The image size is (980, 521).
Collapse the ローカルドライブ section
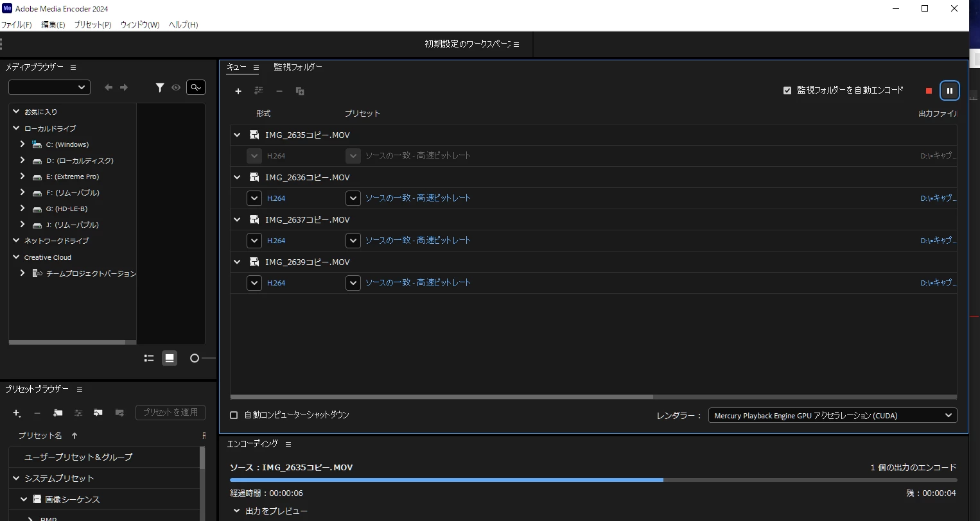click(16, 128)
